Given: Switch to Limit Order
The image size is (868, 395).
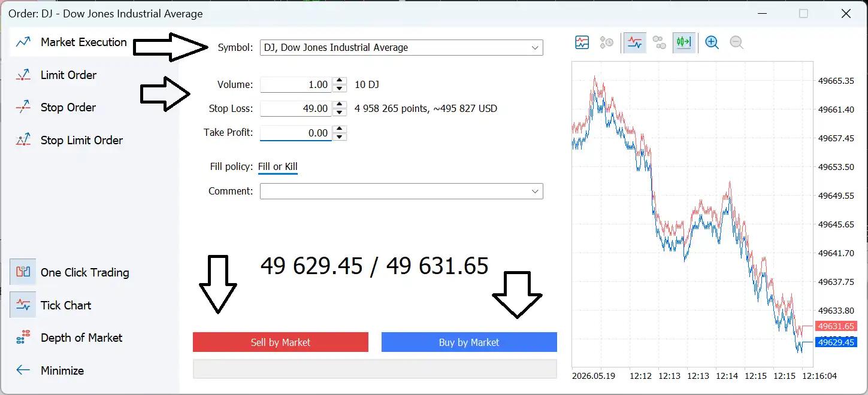Looking at the screenshot, I should click(68, 75).
